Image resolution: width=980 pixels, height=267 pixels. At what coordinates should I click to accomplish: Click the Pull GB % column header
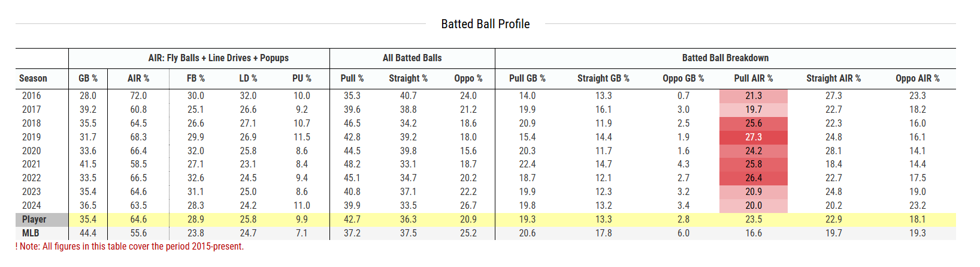pos(527,79)
